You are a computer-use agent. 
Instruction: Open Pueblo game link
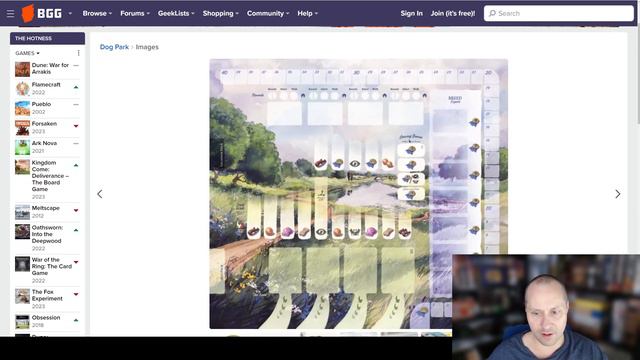(x=41, y=104)
